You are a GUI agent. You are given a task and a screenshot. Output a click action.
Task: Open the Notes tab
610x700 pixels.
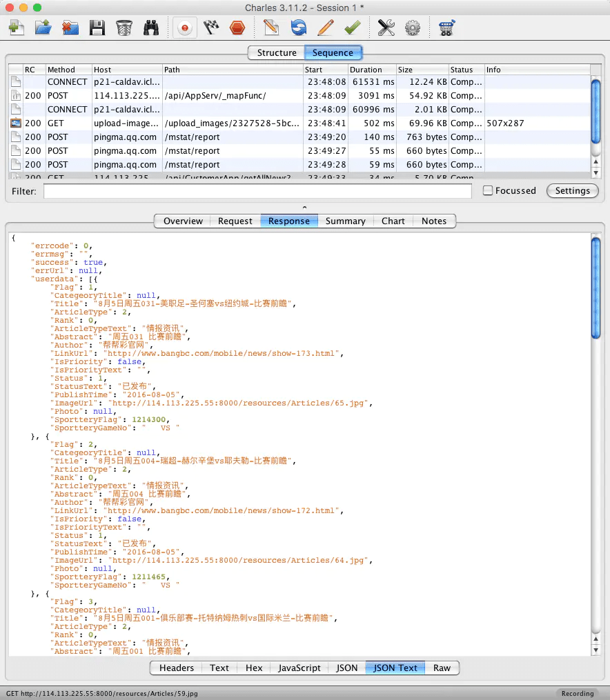click(433, 221)
